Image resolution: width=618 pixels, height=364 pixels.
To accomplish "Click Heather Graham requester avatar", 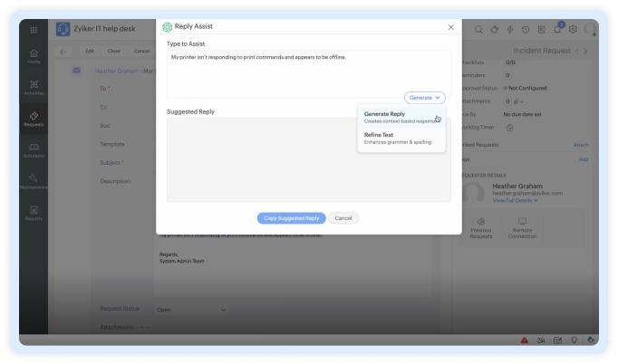I will (x=473, y=192).
